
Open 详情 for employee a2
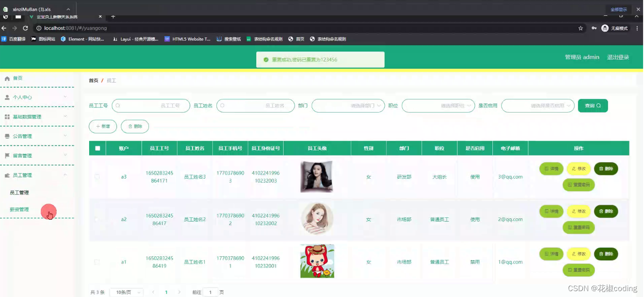coord(551,211)
